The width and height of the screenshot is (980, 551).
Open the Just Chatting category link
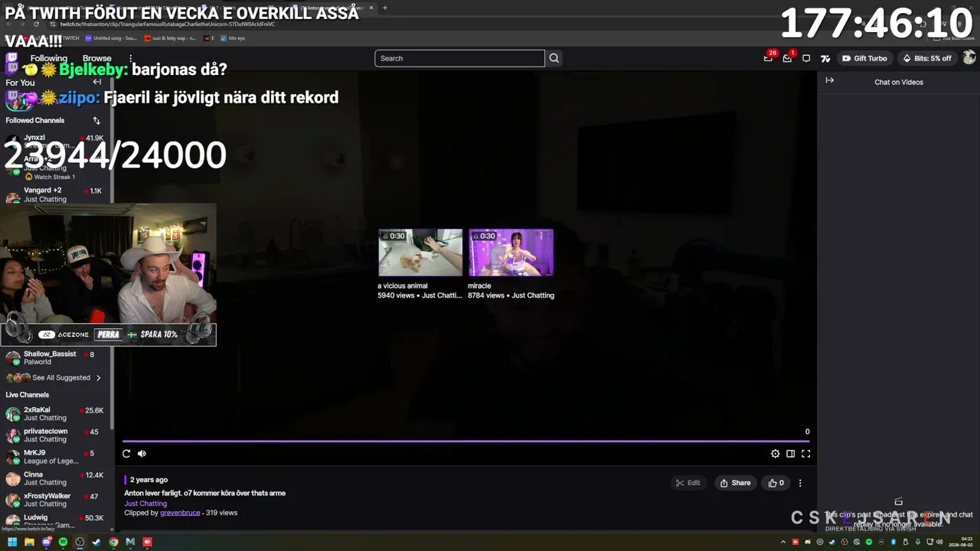coord(145,504)
